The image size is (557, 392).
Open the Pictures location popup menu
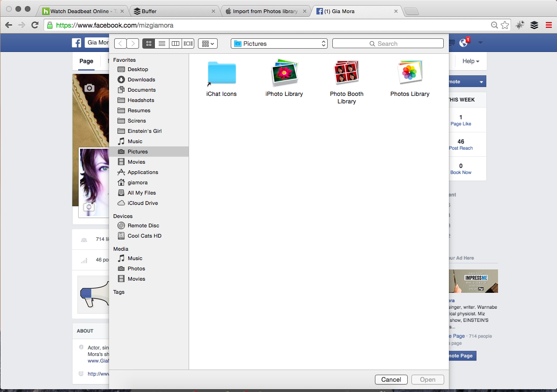click(279, 44)
